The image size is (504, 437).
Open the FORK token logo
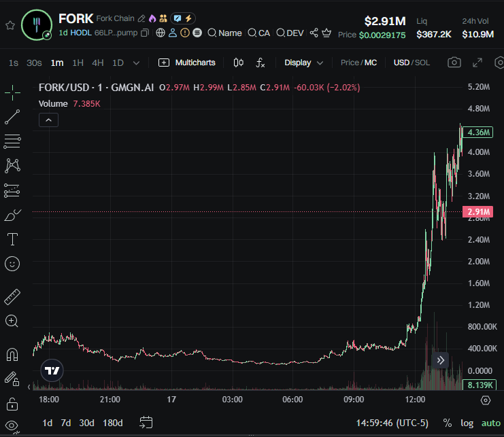coord(37,25)
